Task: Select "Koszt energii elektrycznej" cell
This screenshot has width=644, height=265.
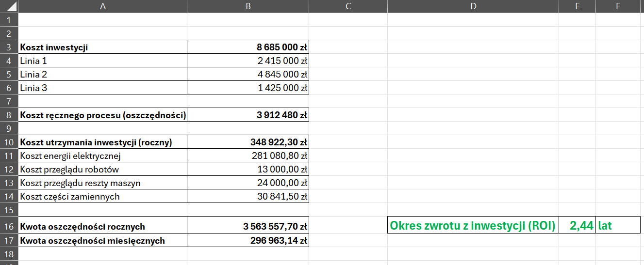Action: coord(102,156)
